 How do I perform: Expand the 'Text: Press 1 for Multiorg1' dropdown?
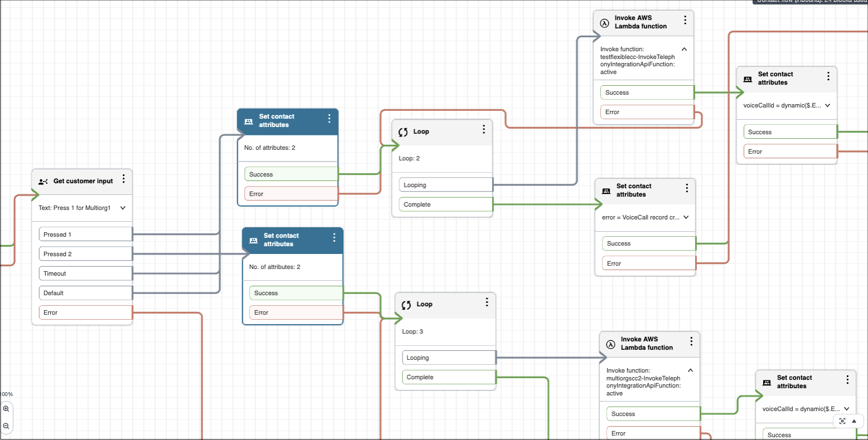tap(123, 208)
